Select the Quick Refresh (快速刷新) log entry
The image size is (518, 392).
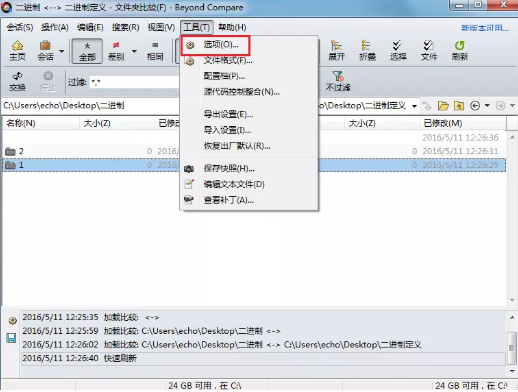[x=263, y=358]
